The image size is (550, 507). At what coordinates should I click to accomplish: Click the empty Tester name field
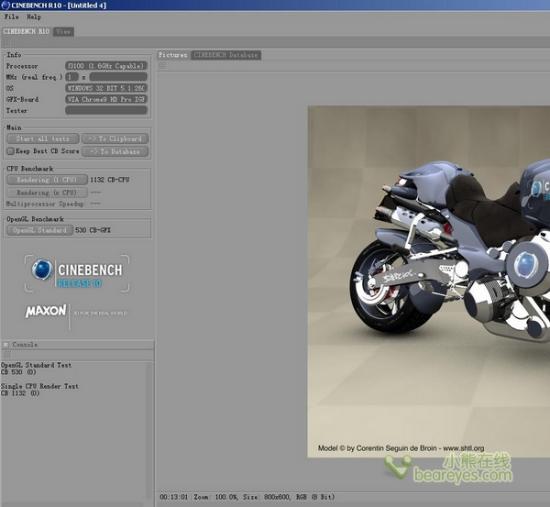pyautogui.click(x=106, y=111)
